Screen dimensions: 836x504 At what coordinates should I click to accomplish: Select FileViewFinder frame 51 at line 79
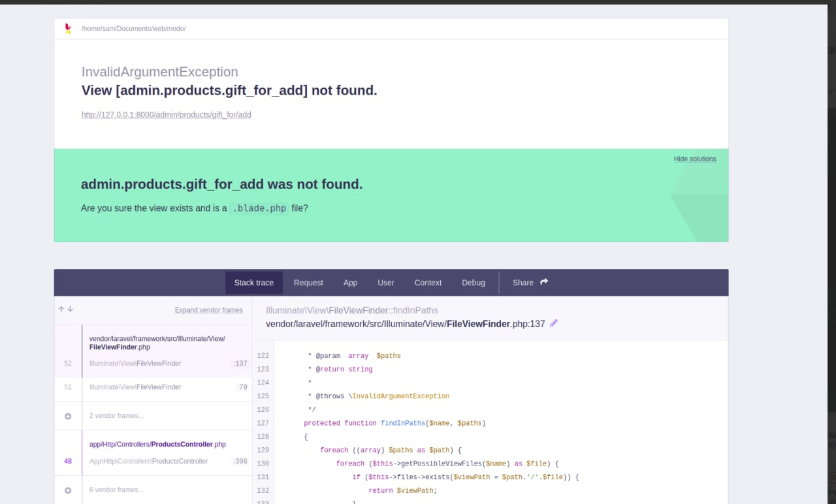157,387
